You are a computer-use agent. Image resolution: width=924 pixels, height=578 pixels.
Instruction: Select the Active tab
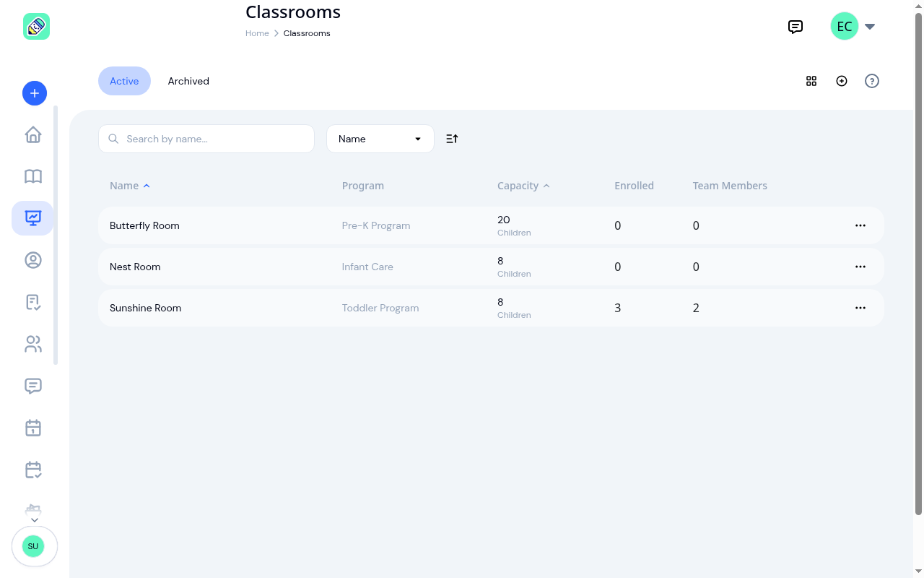[x=124, y=81]
